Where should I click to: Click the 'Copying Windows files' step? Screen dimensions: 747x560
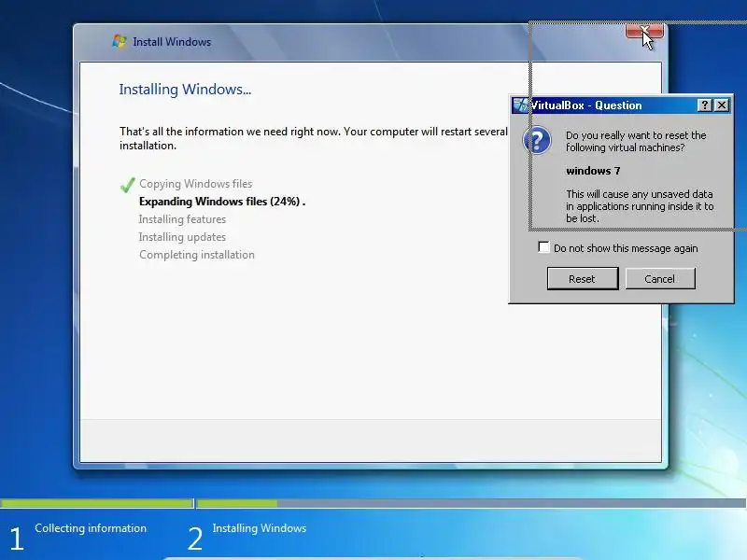click(196, 184)
